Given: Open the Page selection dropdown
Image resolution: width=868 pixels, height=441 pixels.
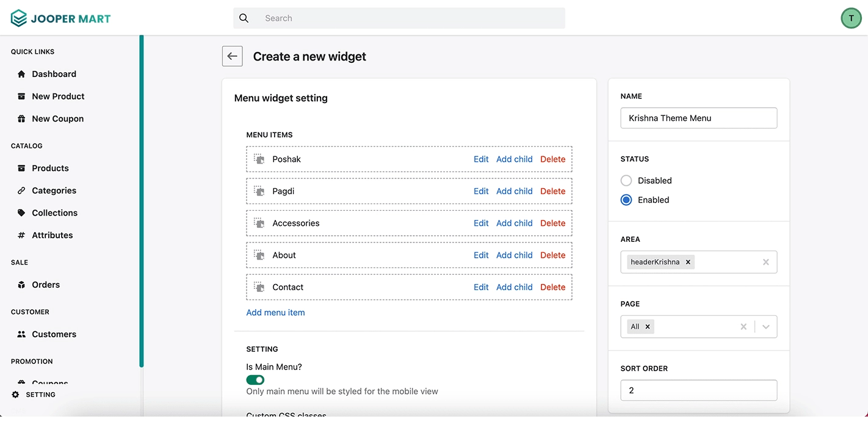Looking at the screenshot, I should 766,327.
